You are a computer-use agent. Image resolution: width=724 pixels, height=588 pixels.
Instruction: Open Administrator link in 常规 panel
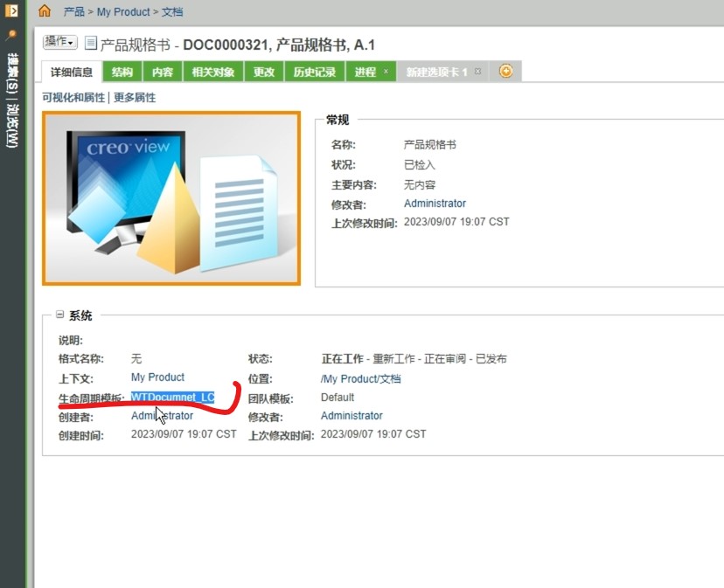pyautogui.click(x=435, y=203)
